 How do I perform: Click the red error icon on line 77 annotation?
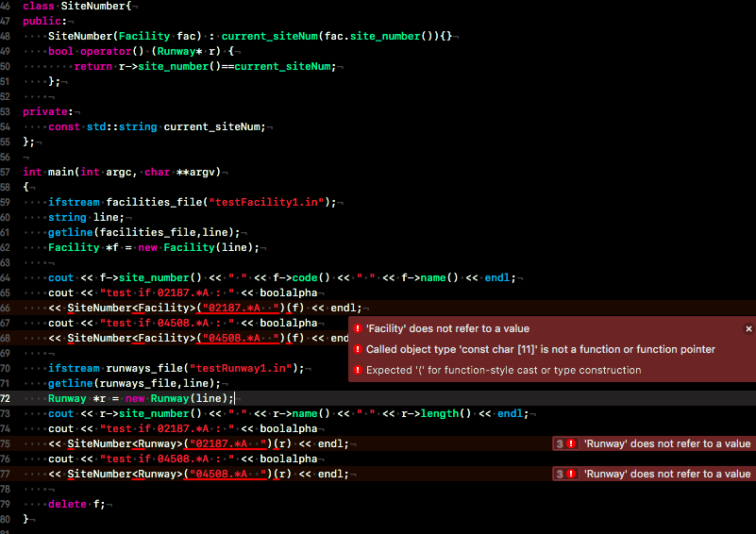tap(571, 475)
